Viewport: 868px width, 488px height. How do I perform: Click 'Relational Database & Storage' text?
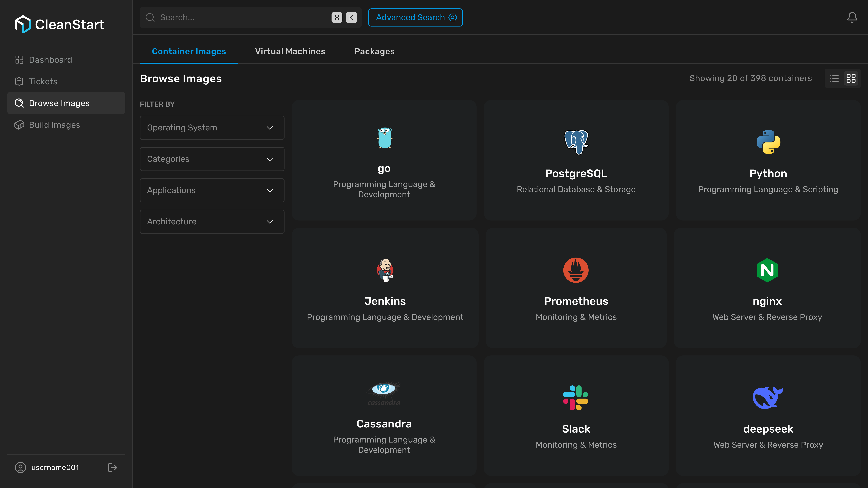(576, 189)
